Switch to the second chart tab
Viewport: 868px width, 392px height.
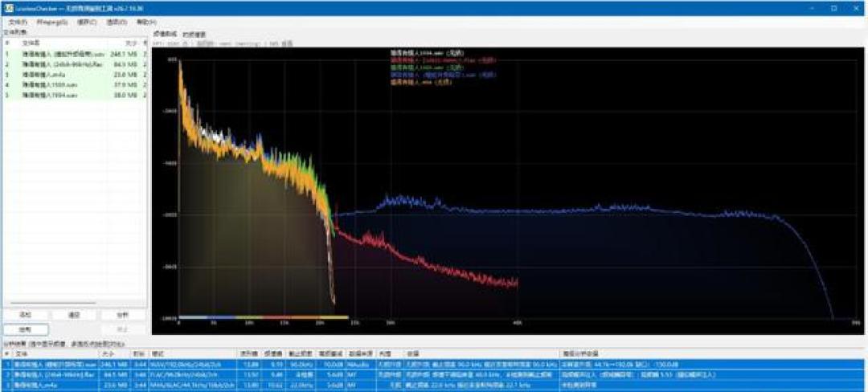(x=194, y=35)
